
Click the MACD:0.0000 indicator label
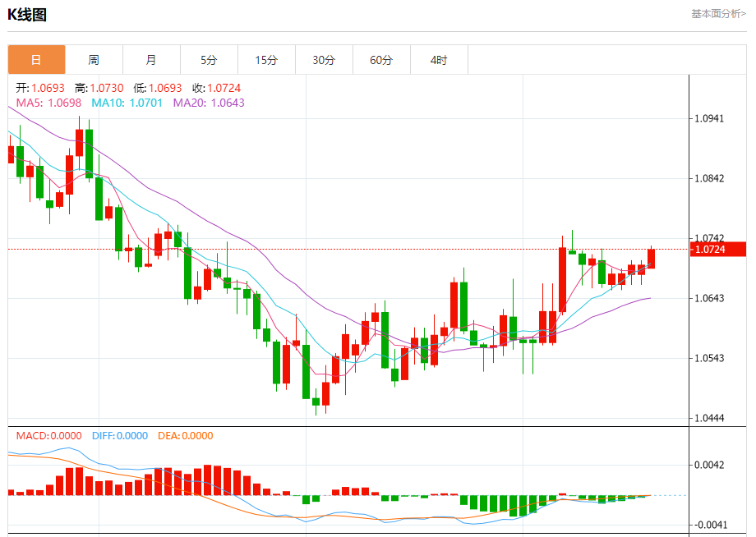[48, 436]
